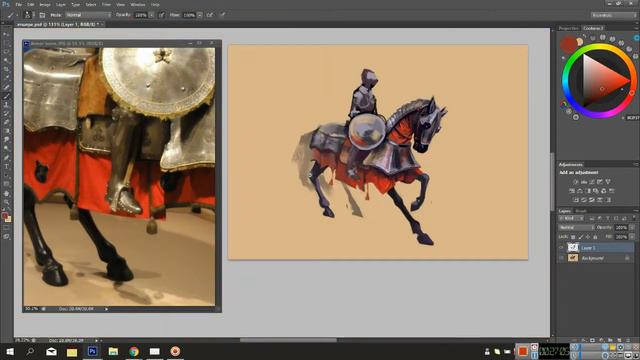The image size is (640, 360).
Task: Toggle Background layer visibility eye
Action: tap(562, 258)
